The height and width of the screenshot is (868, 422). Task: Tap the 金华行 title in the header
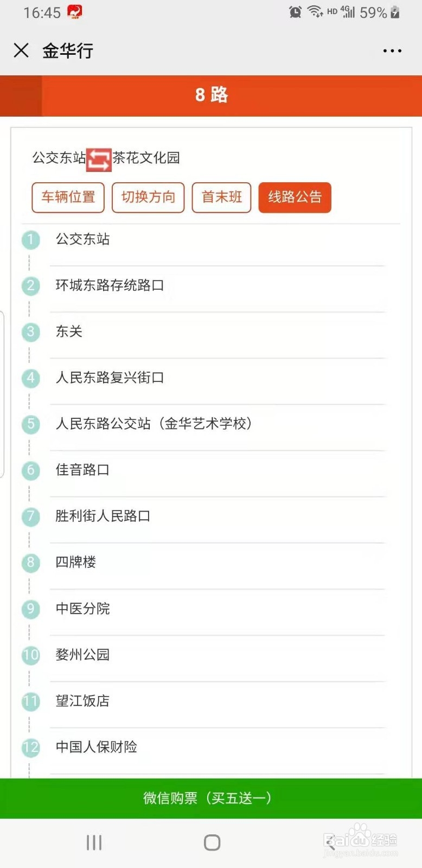67,50
